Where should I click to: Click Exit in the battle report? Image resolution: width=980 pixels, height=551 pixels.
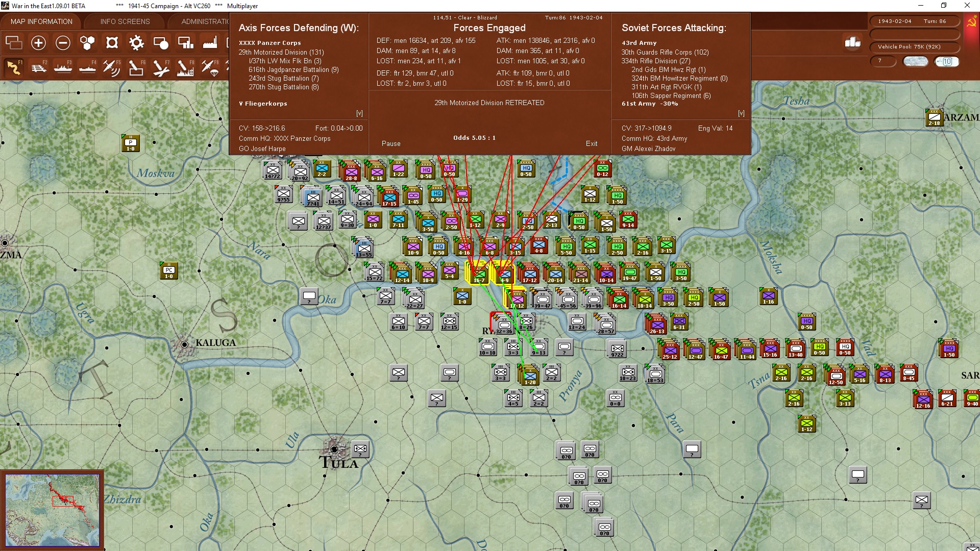pos(592,143)
